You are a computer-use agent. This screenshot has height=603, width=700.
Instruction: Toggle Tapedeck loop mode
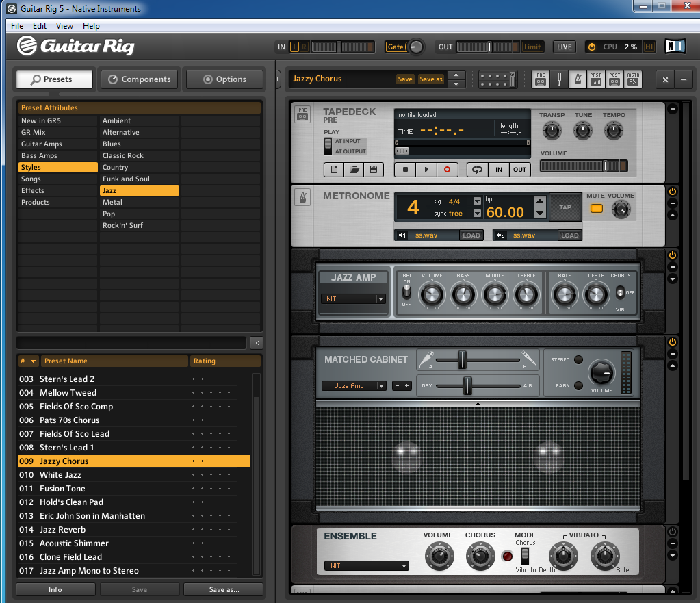[x=477, y=169]
